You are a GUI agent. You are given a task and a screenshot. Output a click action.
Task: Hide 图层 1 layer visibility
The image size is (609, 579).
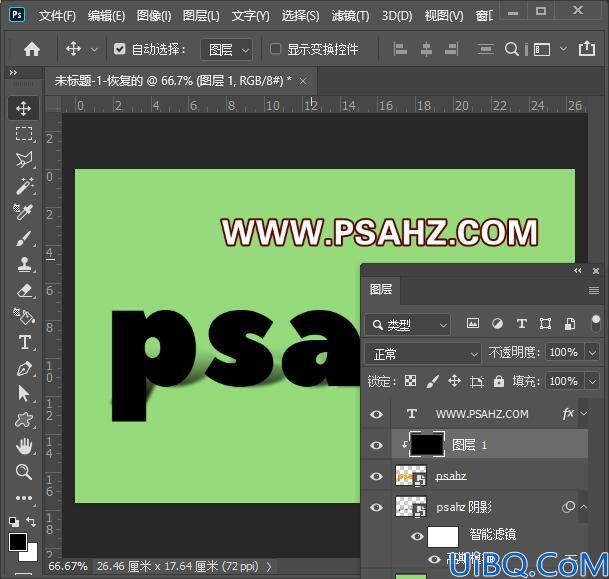point(376,445)
